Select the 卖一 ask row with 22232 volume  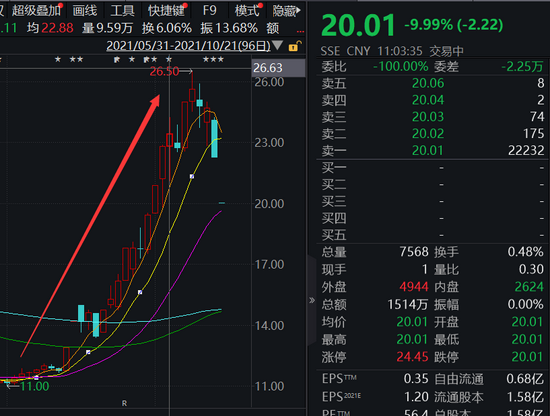pos(433,150)
